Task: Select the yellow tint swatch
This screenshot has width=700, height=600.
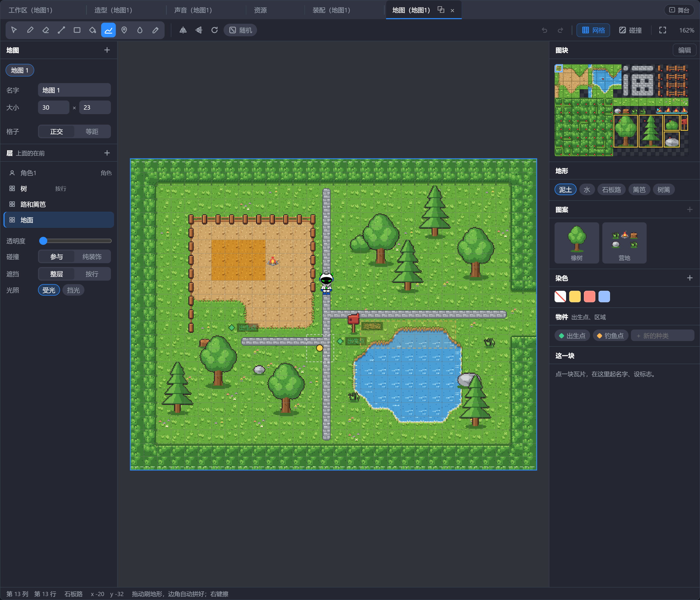Action: (x=575, y=296)
